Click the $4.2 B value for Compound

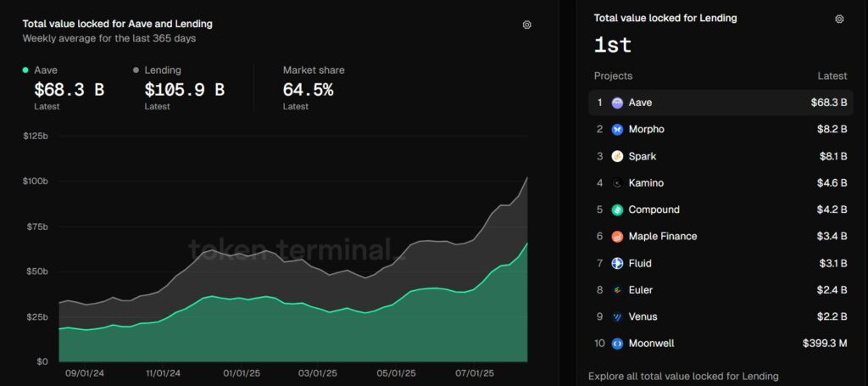point(833,210)
